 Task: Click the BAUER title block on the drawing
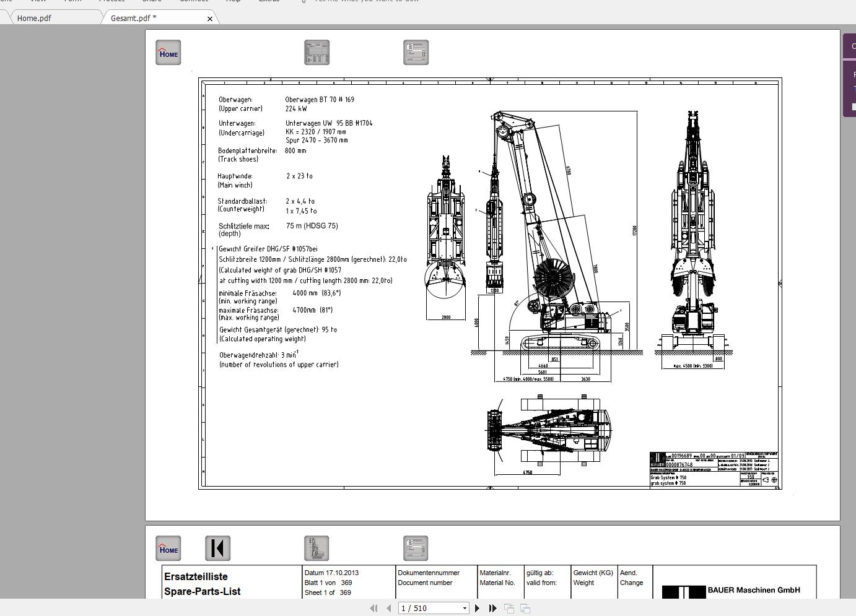pyautogui.click(x=714, y=469)
